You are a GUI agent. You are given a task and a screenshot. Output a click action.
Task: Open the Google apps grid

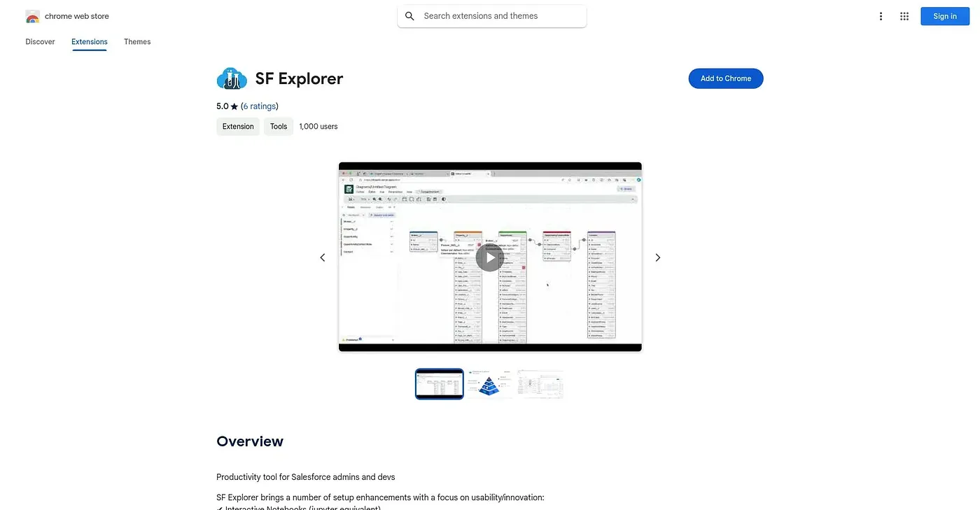point(904,16)
